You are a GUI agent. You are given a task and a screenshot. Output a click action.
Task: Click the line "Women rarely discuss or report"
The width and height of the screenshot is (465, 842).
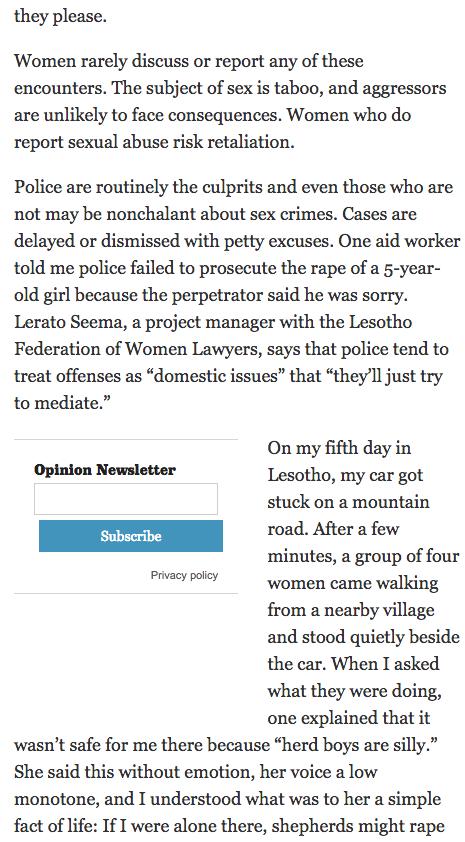click(188, 61)
